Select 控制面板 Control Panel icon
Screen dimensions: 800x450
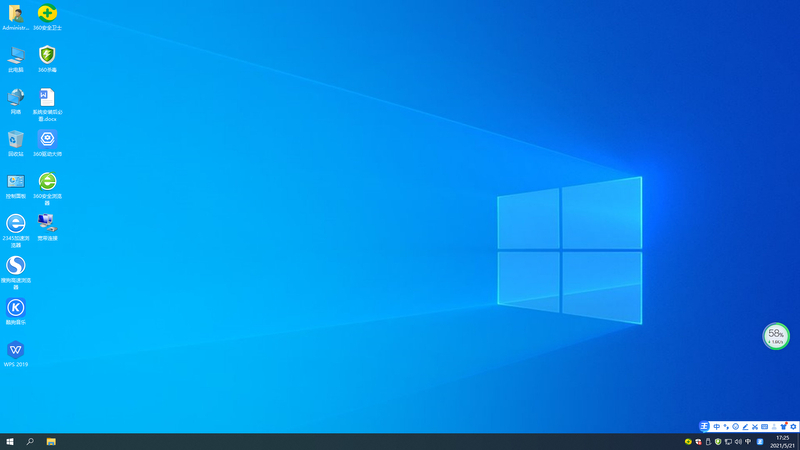(16, 186)
